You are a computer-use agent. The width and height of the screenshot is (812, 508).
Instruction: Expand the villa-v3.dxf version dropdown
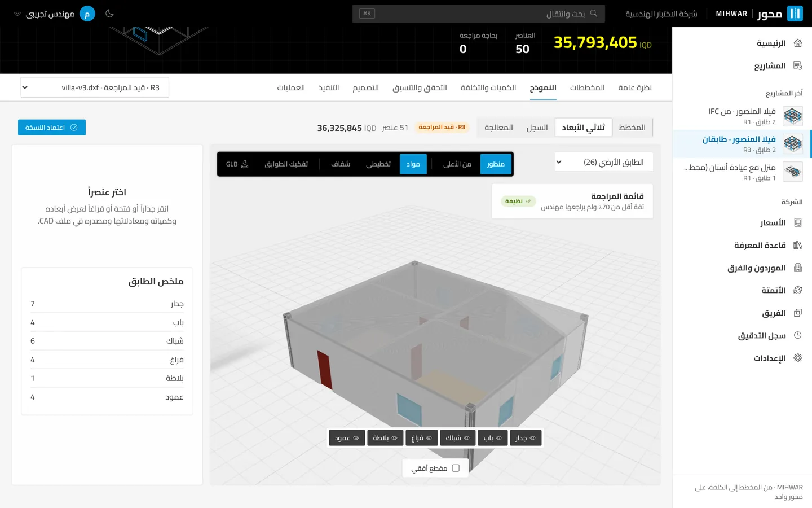(x=95, y=87)
